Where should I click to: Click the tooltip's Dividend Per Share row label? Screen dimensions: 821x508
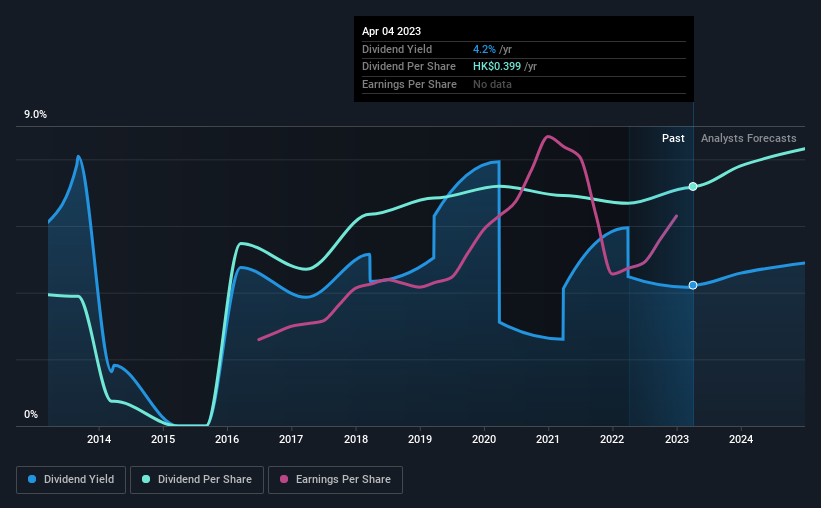tap(408, 67)
